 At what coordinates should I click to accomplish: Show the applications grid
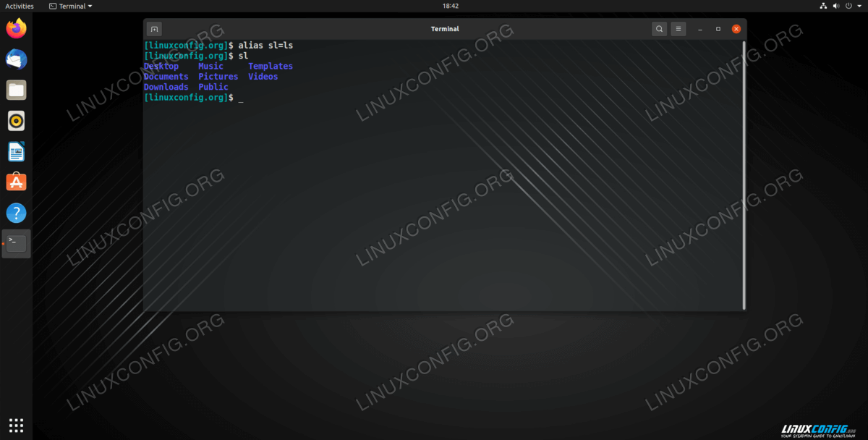click(16, 425)
